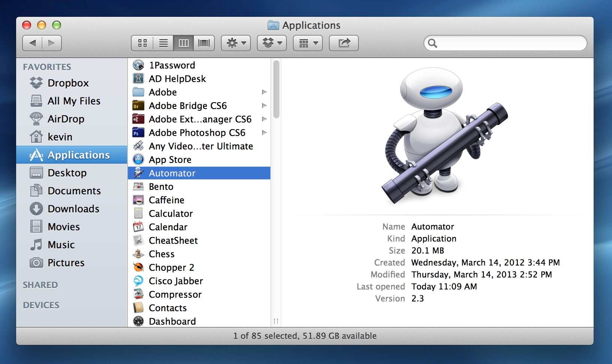Expand Adobe Photoshop CS6 folder arrow
This screenshot has height=364, width=612.
(264, 133)
